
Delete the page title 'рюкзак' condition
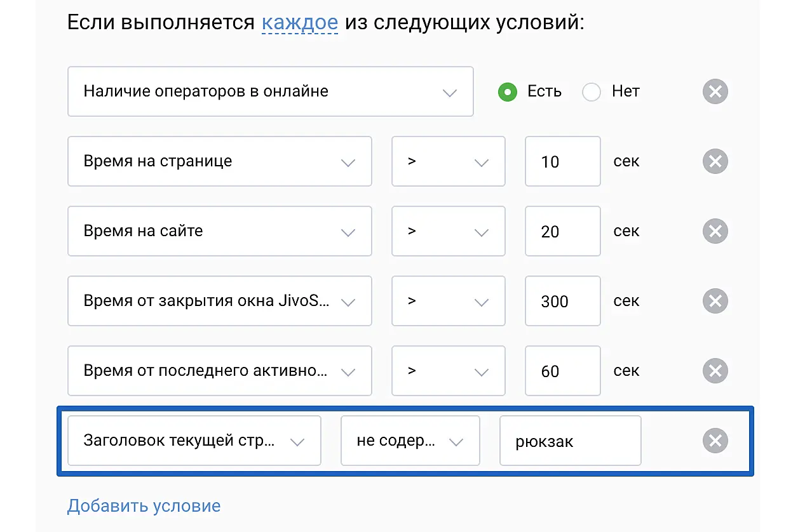pyautogui.click(x=715, y=441)
